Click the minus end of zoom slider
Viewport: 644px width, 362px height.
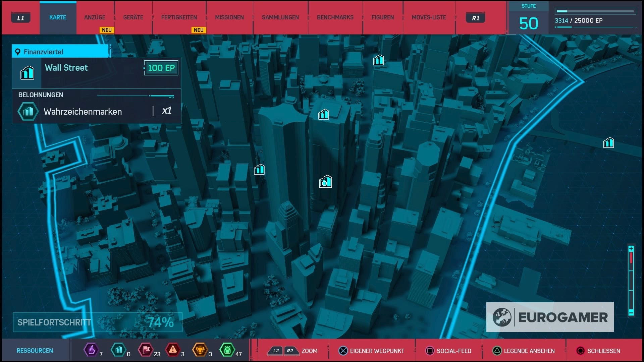631,313
